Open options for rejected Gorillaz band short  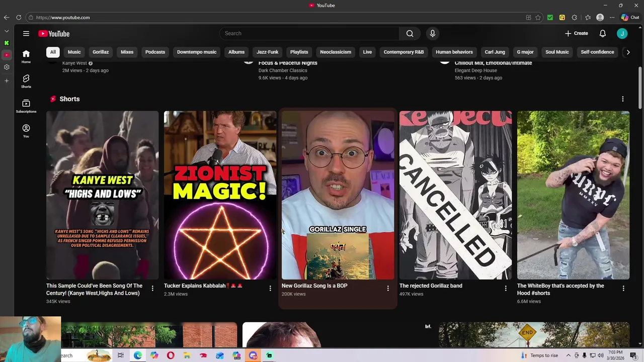tap(506, 288)
